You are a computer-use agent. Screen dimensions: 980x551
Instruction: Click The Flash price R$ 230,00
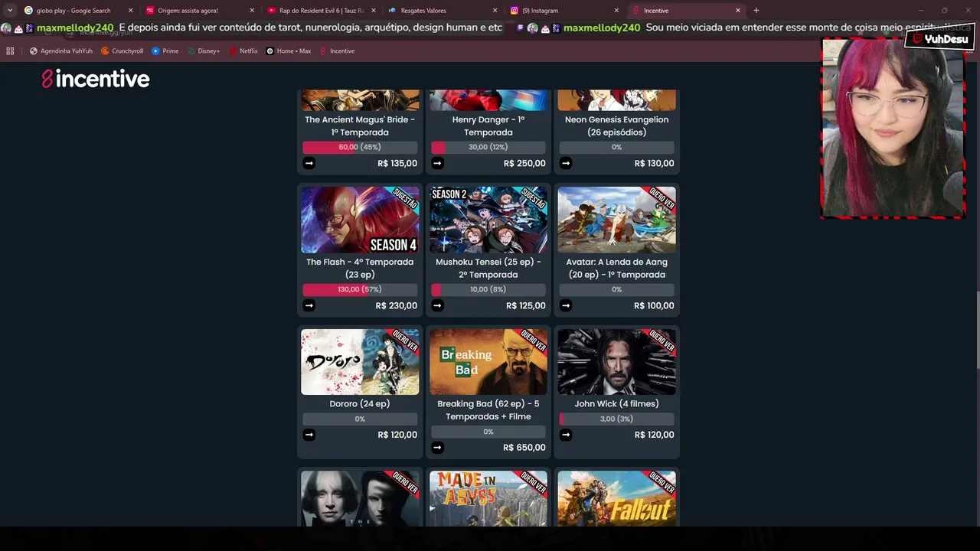[397, 305]
